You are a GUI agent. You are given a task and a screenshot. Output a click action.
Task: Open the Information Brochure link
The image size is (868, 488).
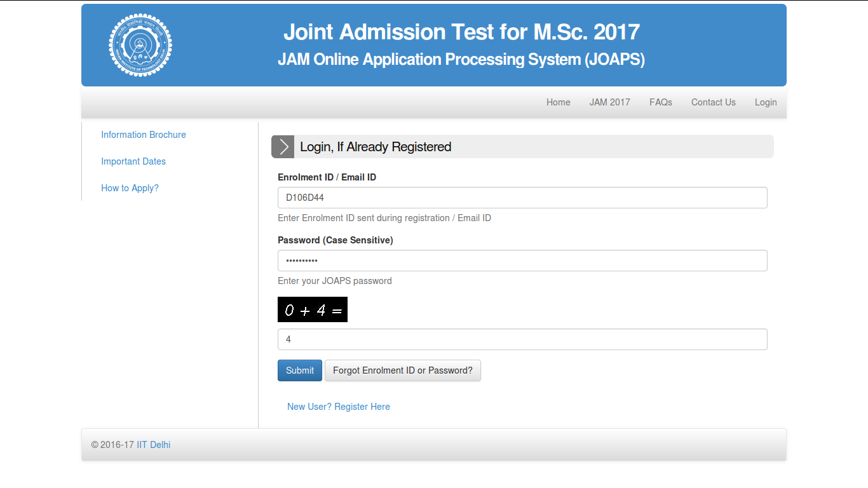point(144,135)
